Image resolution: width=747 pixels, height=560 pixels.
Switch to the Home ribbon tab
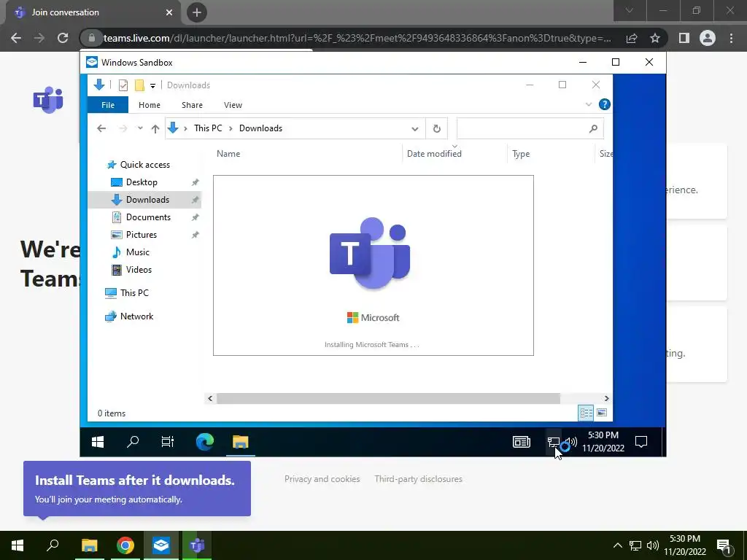coord(149,105)
